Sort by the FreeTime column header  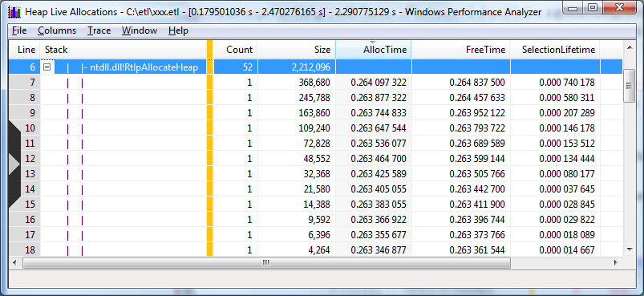coord(461,50)
